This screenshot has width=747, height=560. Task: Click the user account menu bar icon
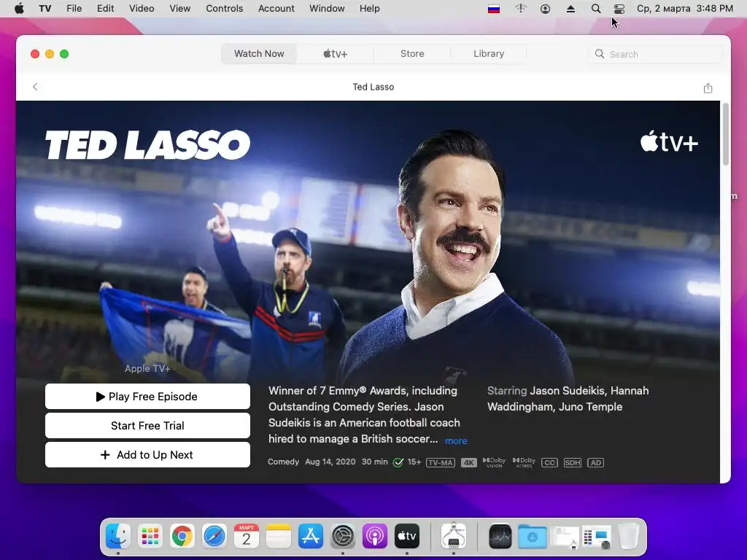point(546,9)
